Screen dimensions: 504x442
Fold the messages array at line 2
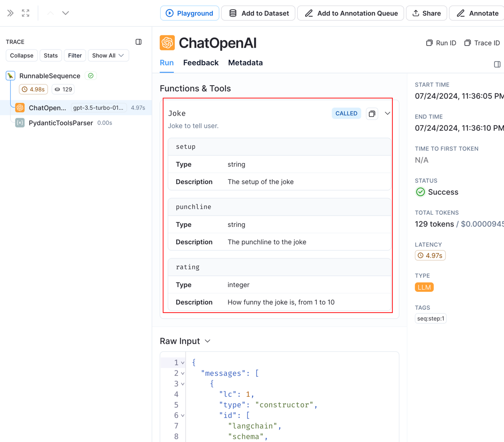[183, 374]
